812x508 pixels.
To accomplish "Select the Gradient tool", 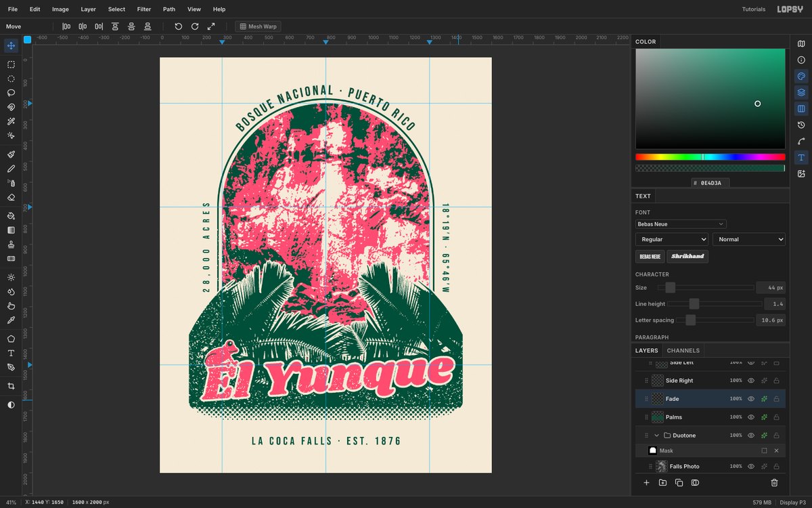I will click(x=11, y=230).
